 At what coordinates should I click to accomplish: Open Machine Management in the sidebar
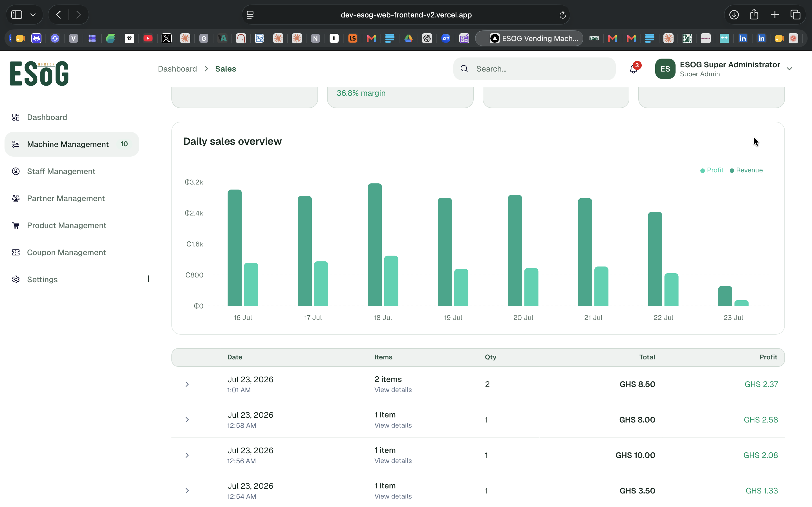point(72,144)
